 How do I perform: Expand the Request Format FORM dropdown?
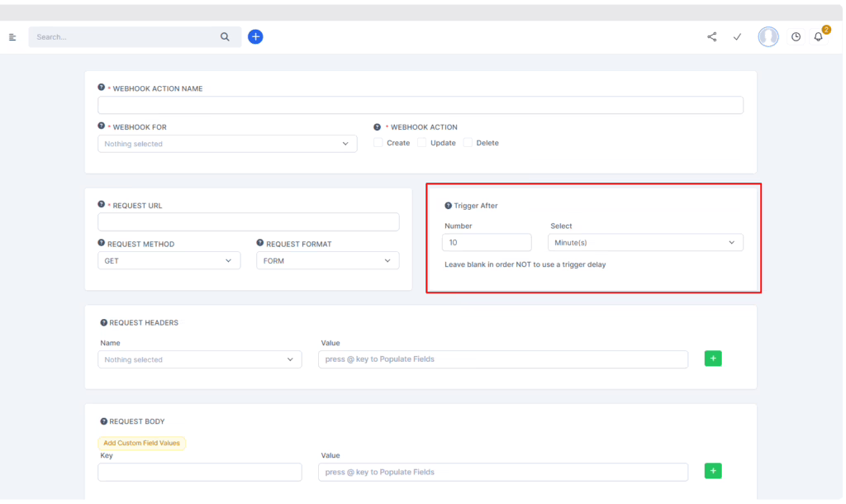coord(327,260)
